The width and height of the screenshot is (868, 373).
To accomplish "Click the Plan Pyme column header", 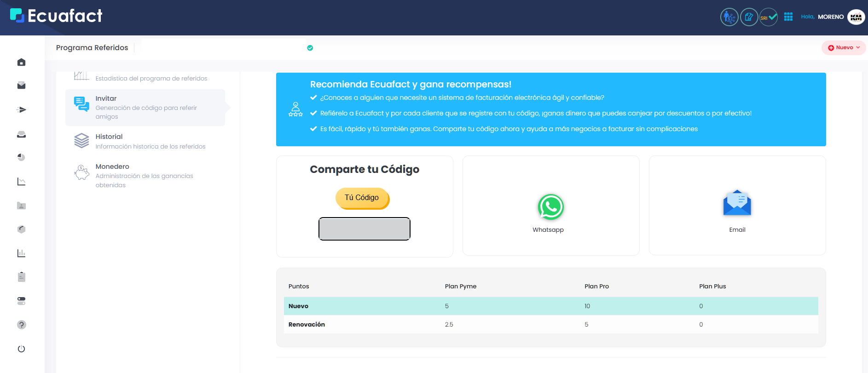I will [x=460, y=287].
